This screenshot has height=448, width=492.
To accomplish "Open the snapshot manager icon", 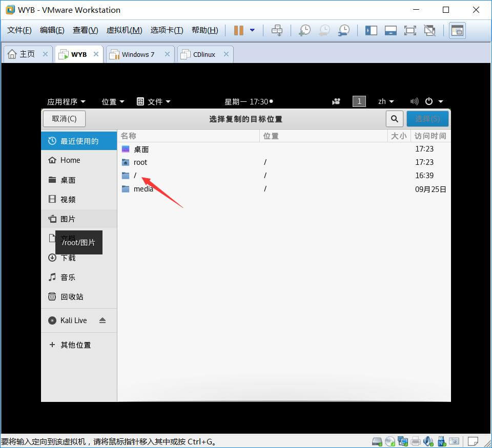I will 344,30.
